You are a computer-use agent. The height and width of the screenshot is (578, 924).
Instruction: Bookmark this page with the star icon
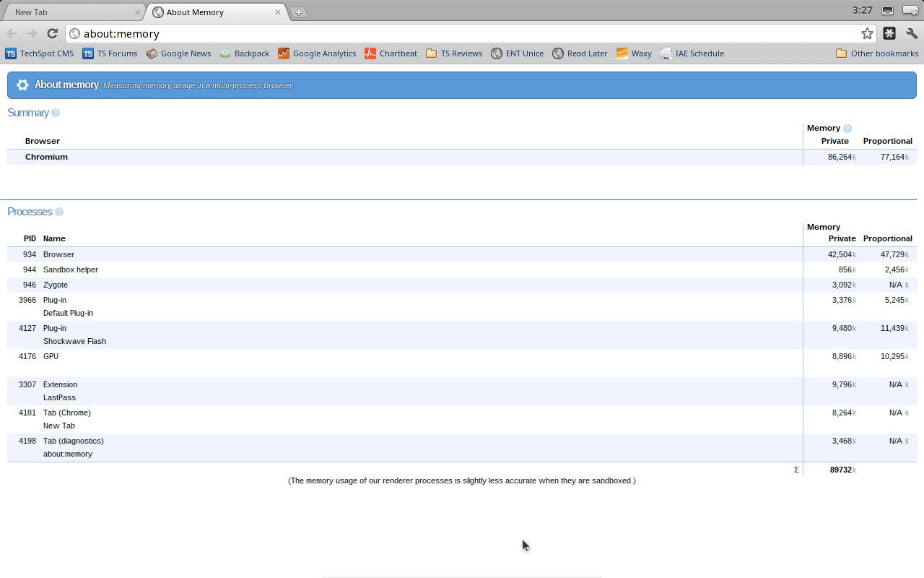point(867,33)
